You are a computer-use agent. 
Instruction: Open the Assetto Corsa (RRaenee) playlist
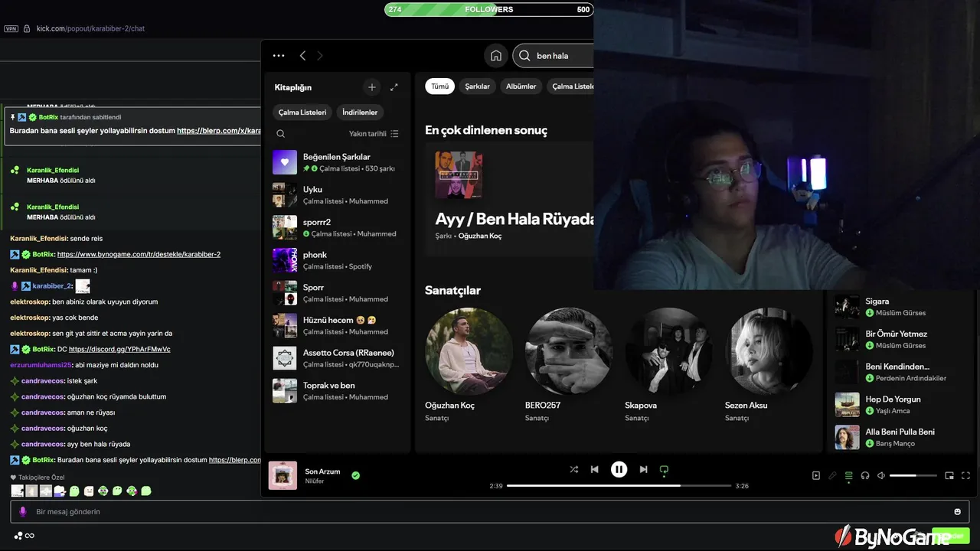337,358
